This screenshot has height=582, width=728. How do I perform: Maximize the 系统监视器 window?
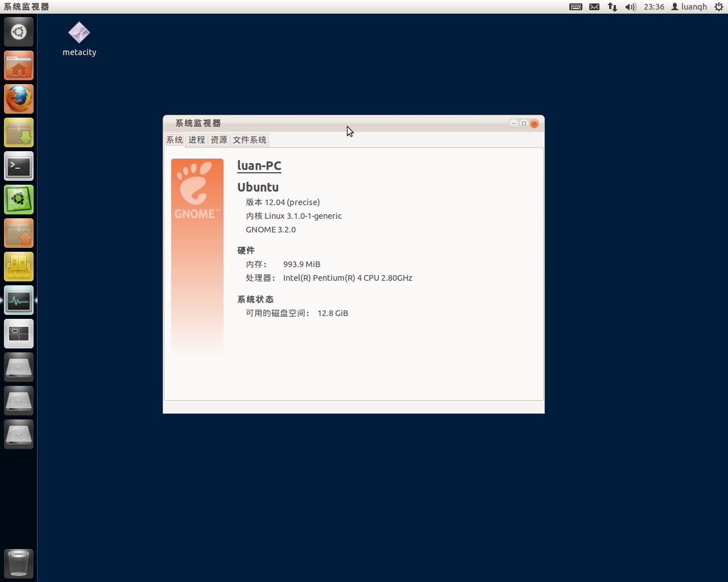coord(524,123)
